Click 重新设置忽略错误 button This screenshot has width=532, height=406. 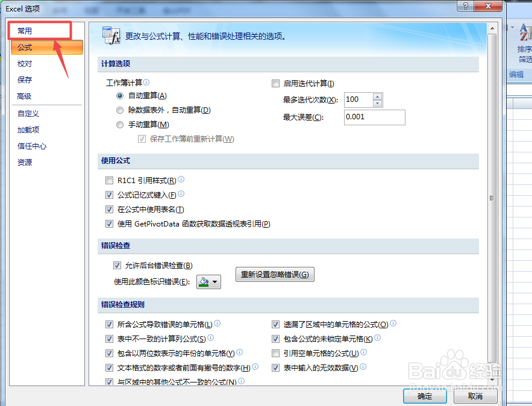(275, 275)
